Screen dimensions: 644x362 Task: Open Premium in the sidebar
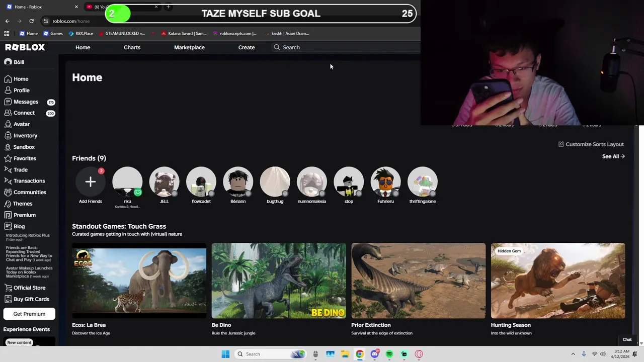click(x=20, y=215)
